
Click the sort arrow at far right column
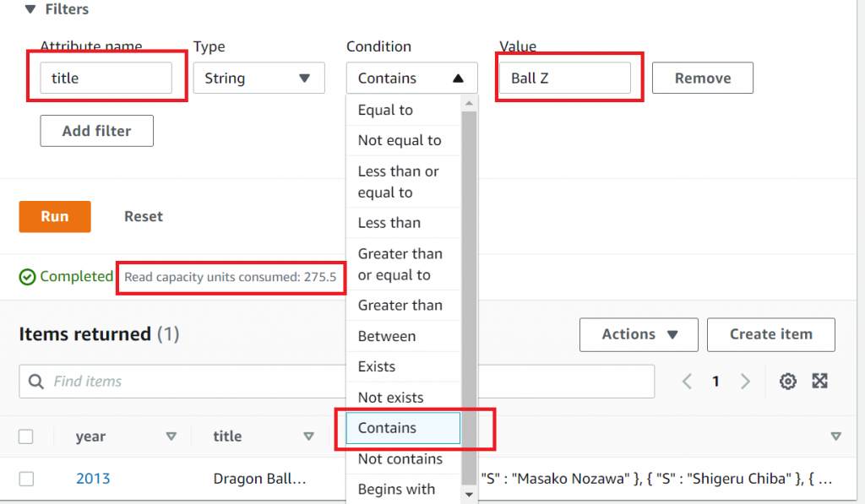tap(835, 436)
